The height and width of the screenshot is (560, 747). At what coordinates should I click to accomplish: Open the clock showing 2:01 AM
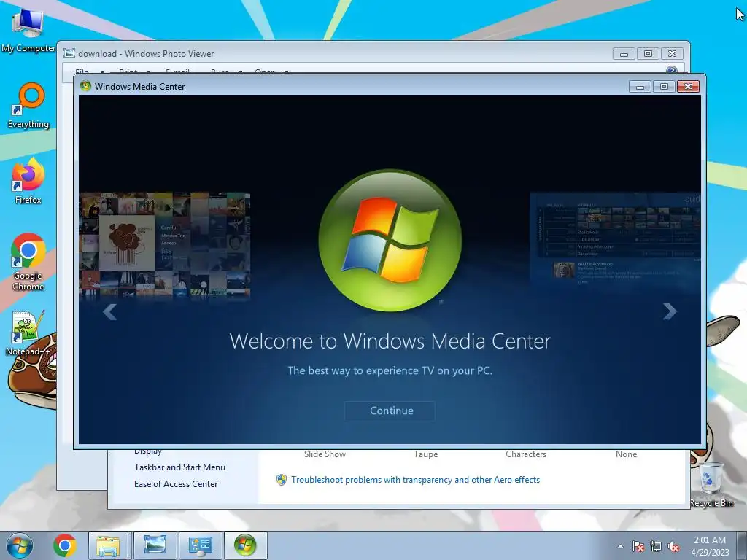(x=710, y=546)
